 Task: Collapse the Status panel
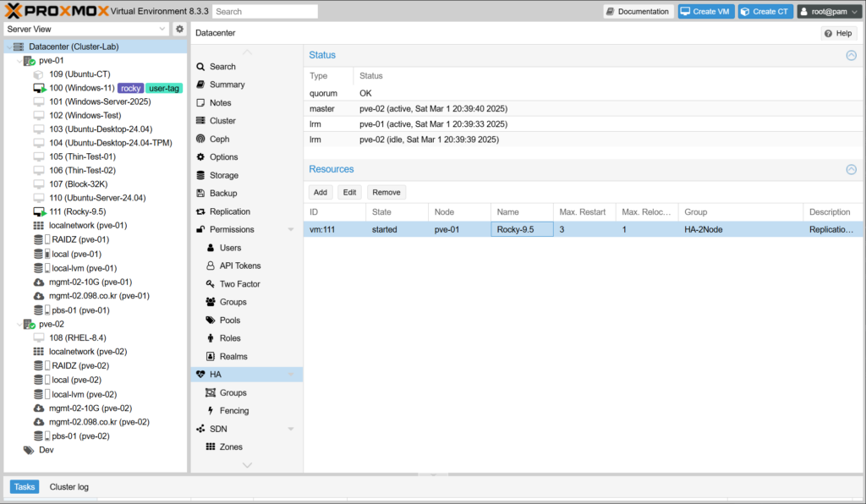click(851, 55)
